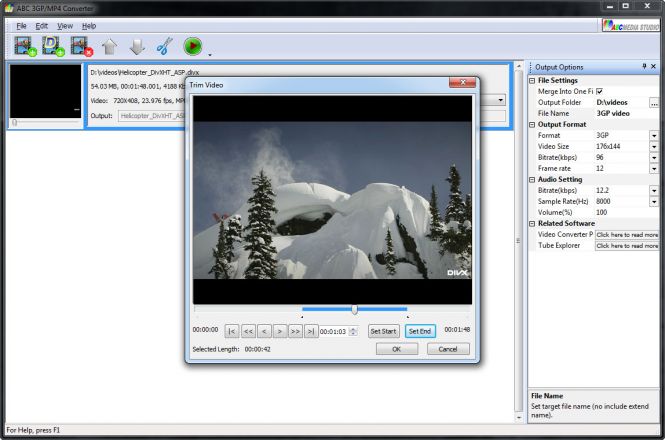Expand the Video Size dropdown
The width and height of the screenshot is (665, 440).
tap(654, 146)
